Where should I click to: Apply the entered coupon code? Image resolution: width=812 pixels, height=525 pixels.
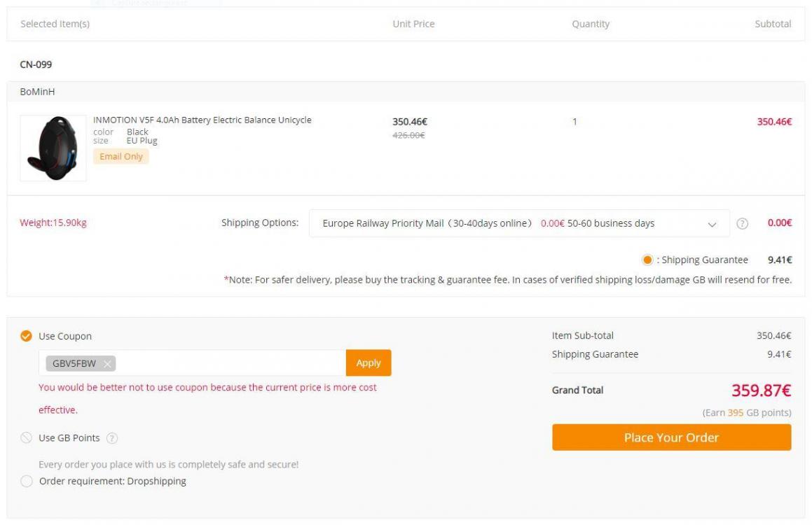click(x=369, y=363)
